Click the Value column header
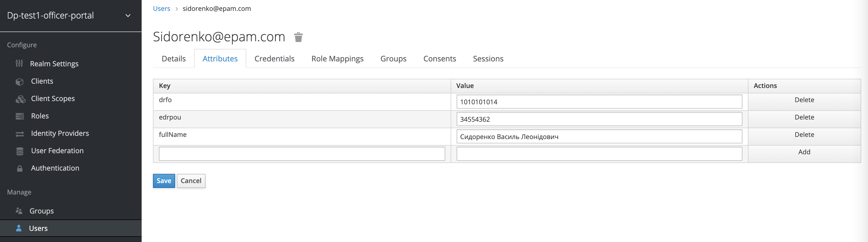This screenshot has width=868, height=242. tap(599, 86)
